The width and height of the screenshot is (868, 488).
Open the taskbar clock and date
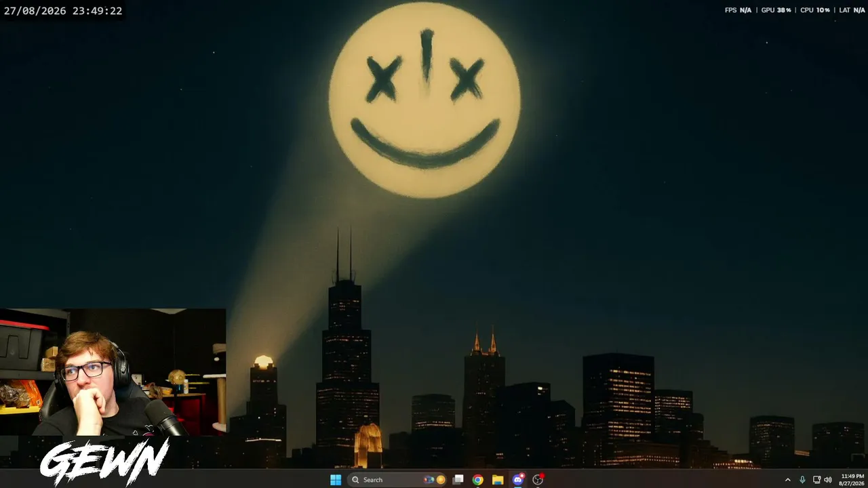(852, 480)
